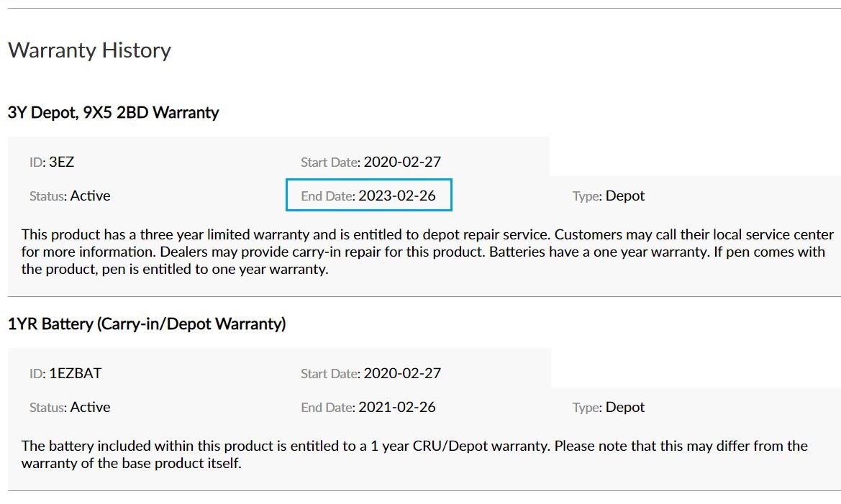Click Type Depot in the 3EZ warranty row
The image size is (841, 504).
point(608,196)
